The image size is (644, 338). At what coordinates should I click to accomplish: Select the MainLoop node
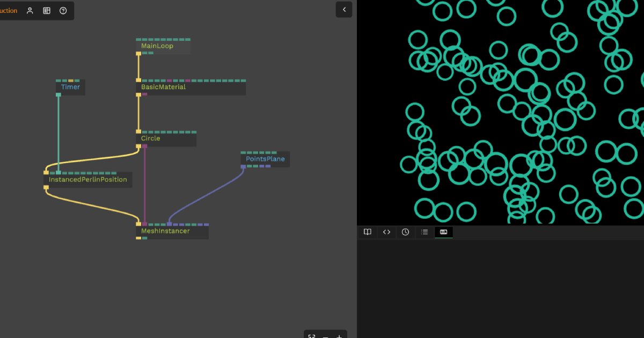tap(157, 46)
